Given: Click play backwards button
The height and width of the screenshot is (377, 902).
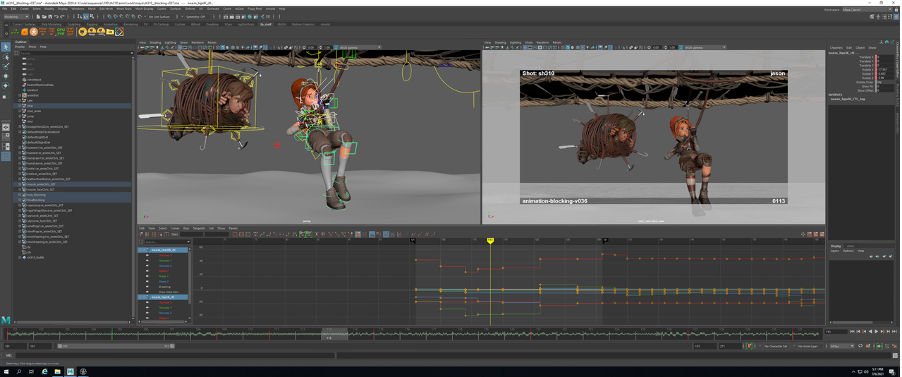Looking at the screenshot, I should [x=870, y=332].
